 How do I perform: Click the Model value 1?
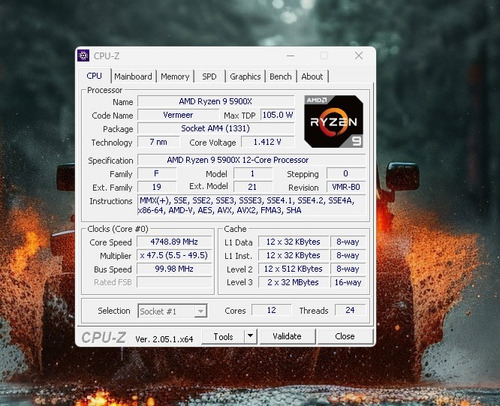click(x=253, y=174)
